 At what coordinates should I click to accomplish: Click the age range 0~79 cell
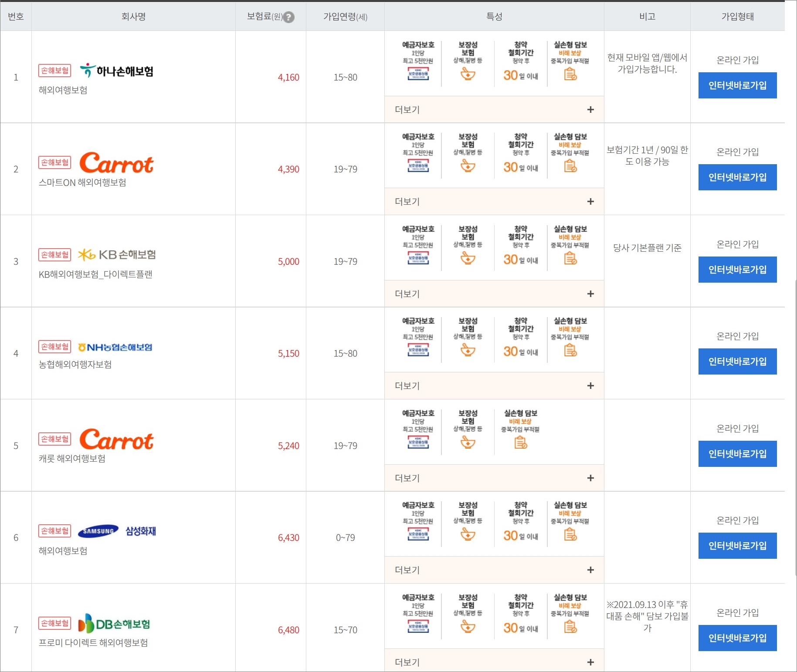345,537
